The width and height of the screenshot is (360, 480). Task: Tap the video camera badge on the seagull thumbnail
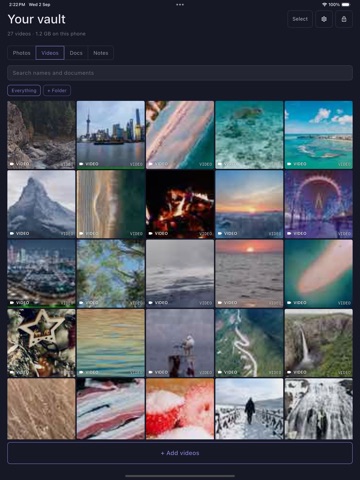(158, 372)
